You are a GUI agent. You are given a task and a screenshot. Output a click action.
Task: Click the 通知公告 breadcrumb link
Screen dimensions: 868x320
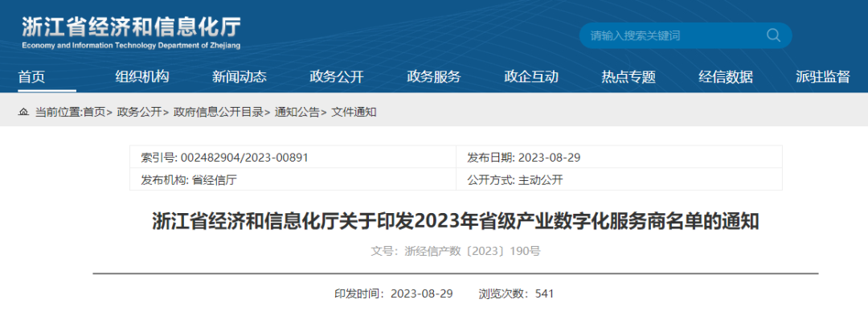coord(297,113)
